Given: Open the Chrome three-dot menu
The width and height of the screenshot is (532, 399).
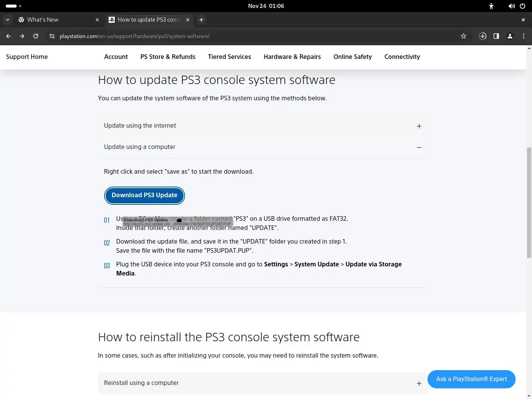Looking at the screenshot, I should [524, 36].
